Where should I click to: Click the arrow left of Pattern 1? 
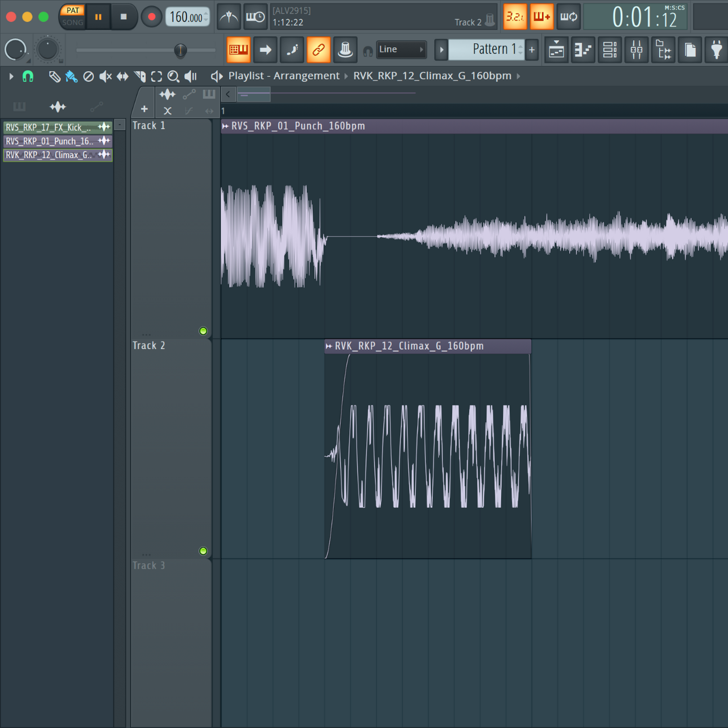pyautogui.click(x=441, y=49)
